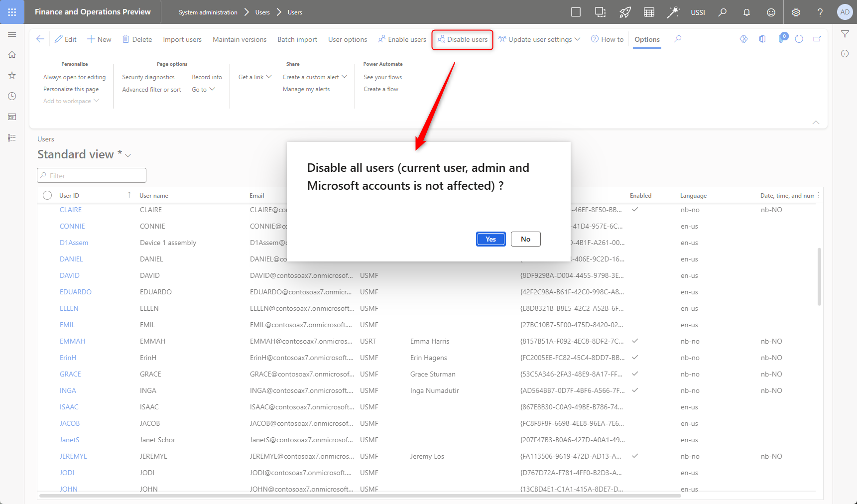Open the CONNIE user ID link
The image size is (857, 504).
(x=72, y=226)
